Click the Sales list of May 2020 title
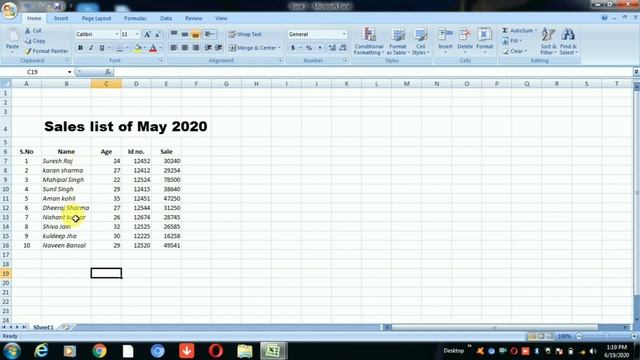 126,127
